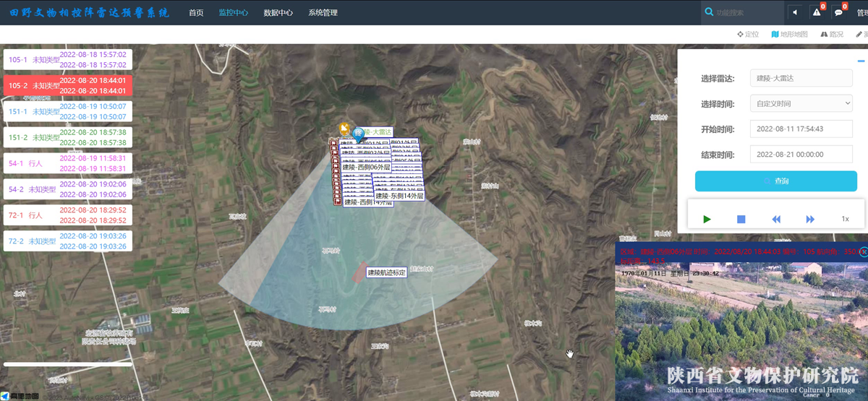Click the 开始时间 start time field
The image size is (868, 401).
801,129
